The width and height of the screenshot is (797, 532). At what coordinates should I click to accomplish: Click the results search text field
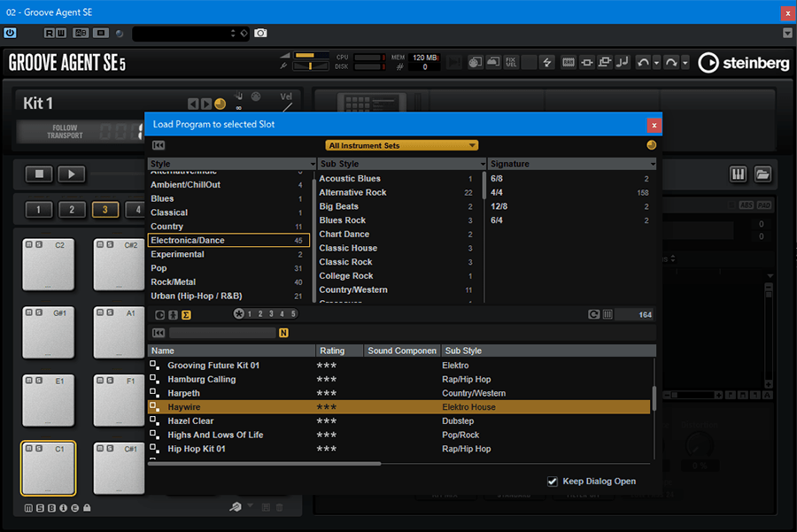pos(222,333)
